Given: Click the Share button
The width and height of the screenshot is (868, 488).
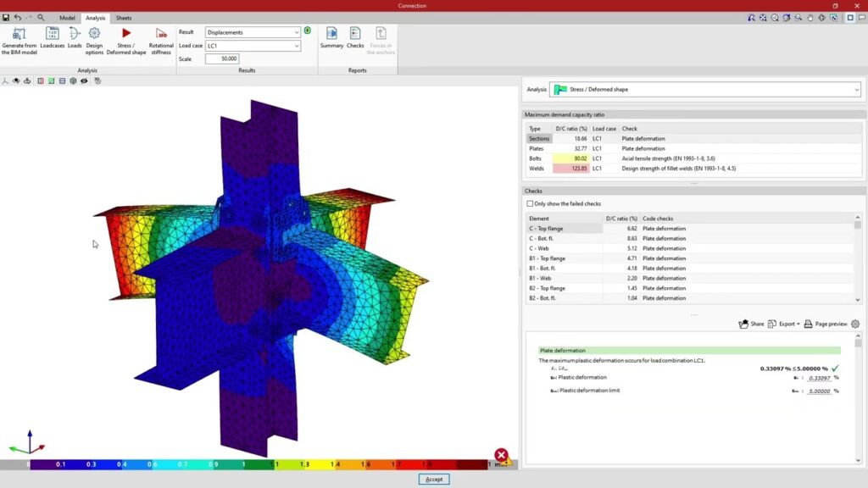Looking at the screenshot, I should coord(751,324).
